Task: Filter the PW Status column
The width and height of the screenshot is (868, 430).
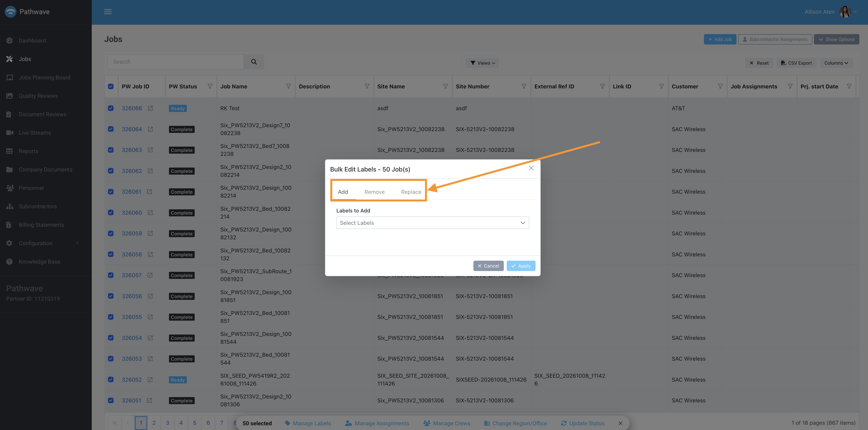Action: (210, 86)
